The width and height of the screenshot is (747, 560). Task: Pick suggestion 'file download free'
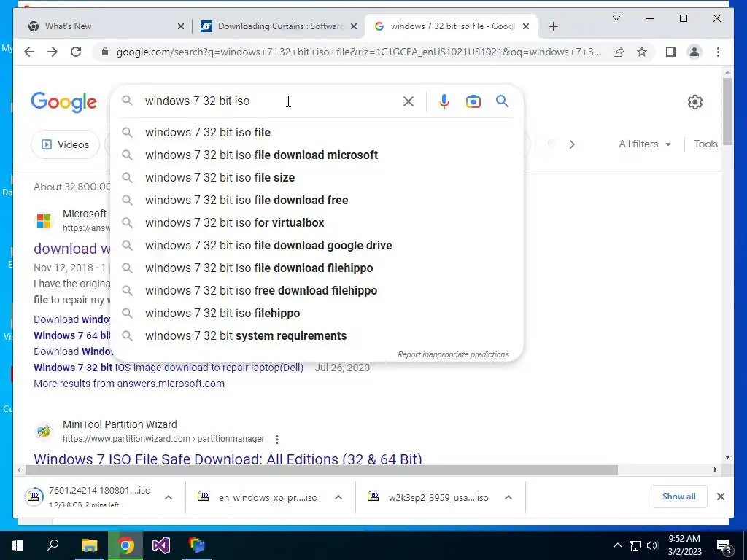317,200
